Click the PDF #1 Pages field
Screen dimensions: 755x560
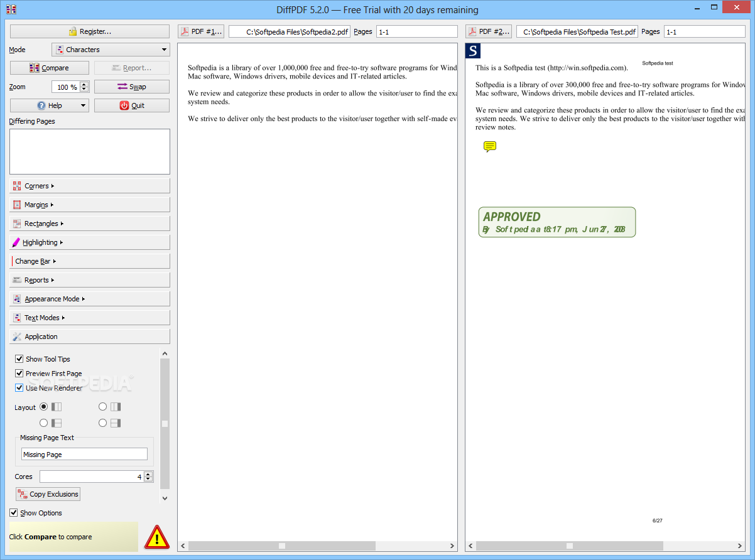[417, 31]
